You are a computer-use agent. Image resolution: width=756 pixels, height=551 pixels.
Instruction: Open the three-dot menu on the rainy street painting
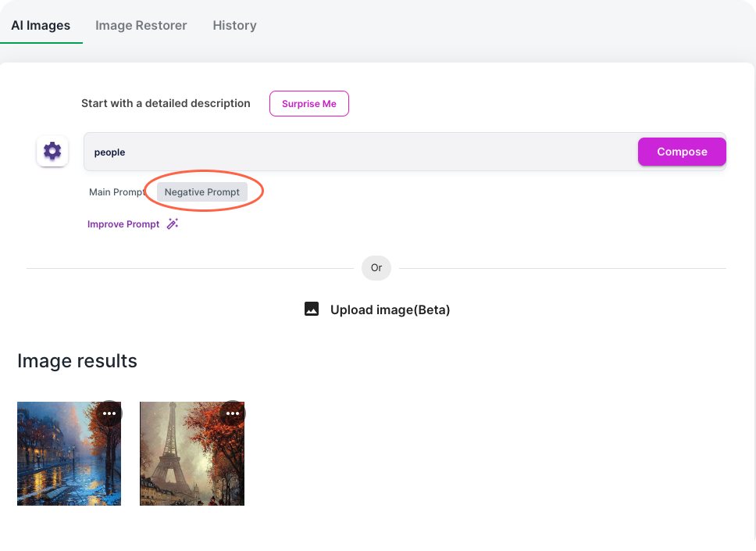[x=109, y=413]
